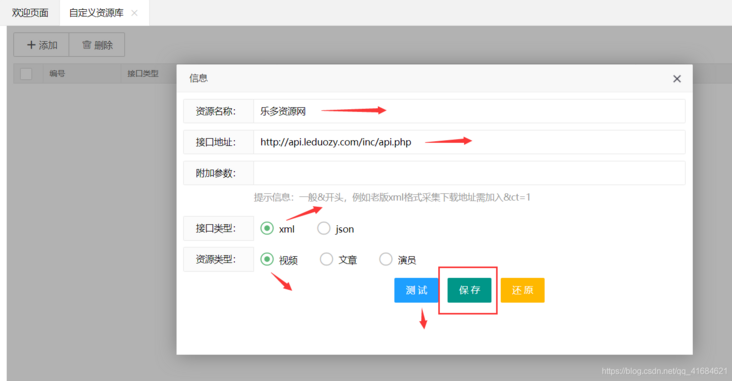Select the 视频 resource type radio

tap(267, 259)
